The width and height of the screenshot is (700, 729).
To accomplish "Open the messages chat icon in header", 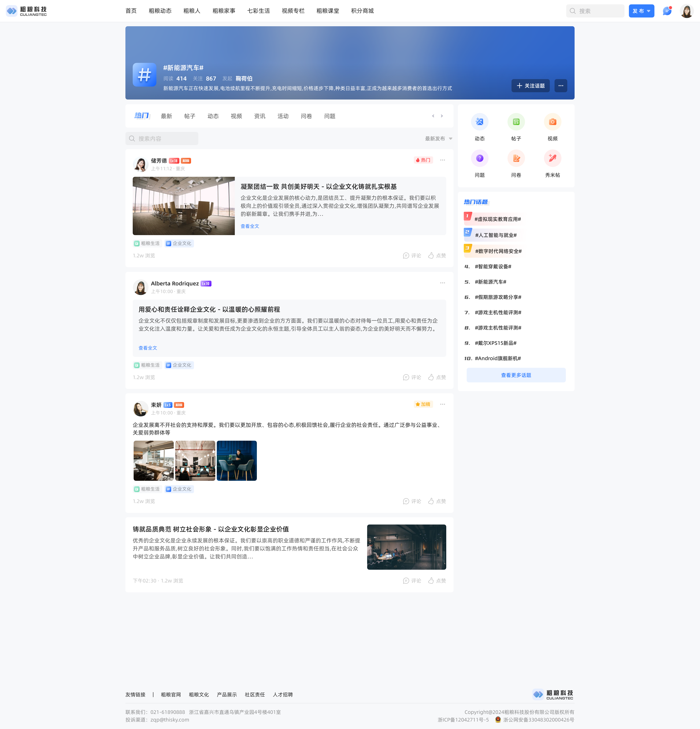I will [667, 11].
